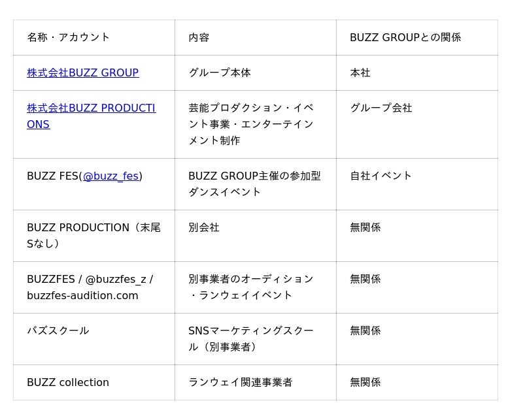Select the バズスクール name cell
This screenshot has width=523, height=420.
click(x=58, y=331)
